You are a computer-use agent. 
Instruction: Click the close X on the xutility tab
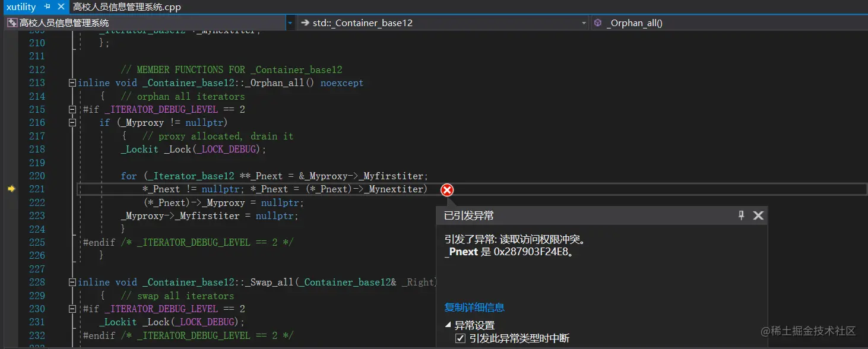[x=62, y=7]
